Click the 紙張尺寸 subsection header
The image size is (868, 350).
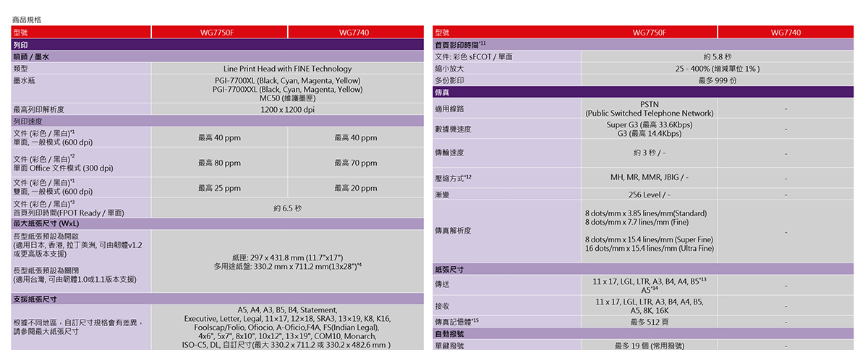(642, 269)
